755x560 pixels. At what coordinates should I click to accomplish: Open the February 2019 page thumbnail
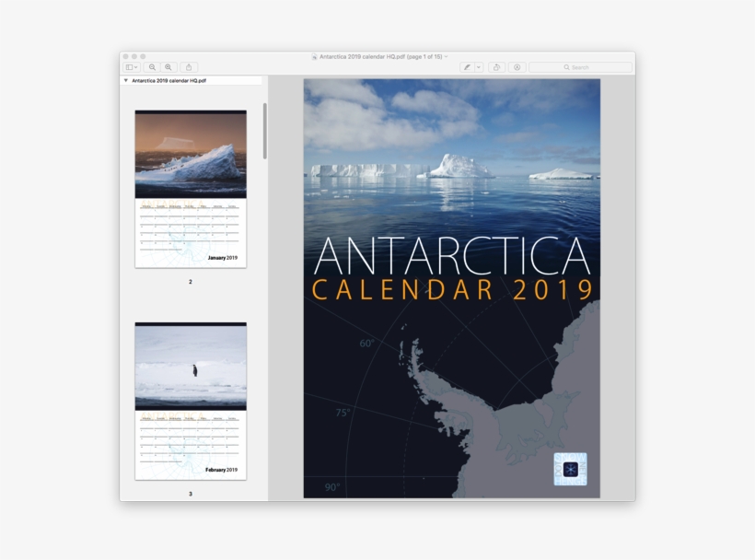pyautogui.click(x=191, y=401)
